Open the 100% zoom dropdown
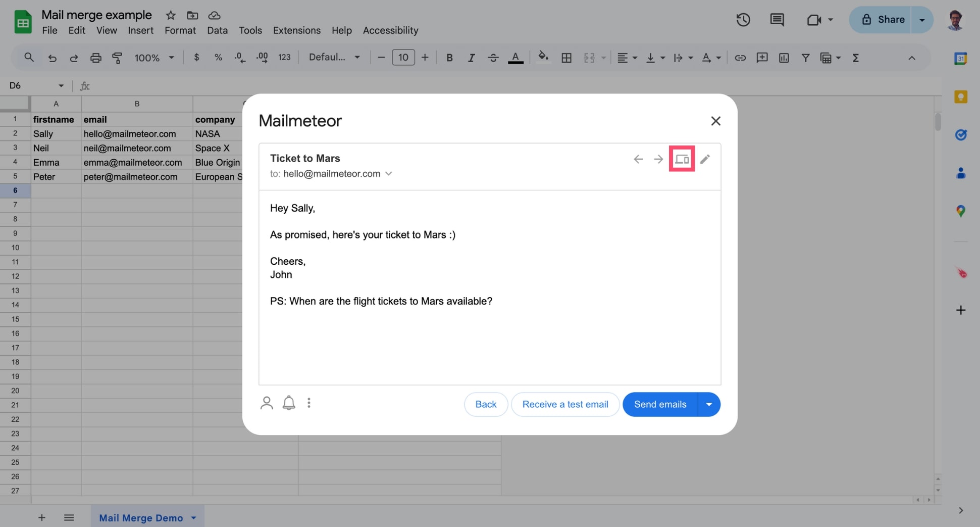This screenshot has width=980, height=527. [153, 58]
